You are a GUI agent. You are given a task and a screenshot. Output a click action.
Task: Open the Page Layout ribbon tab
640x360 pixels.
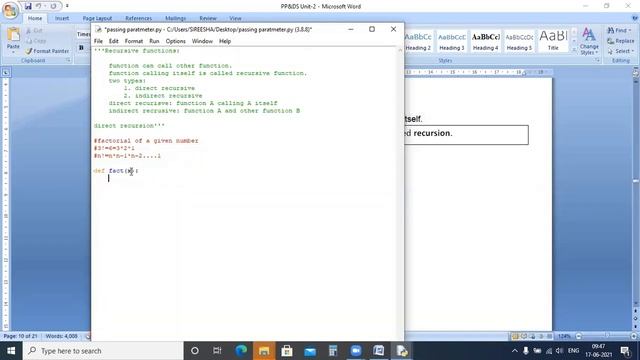tap(97, 18)
